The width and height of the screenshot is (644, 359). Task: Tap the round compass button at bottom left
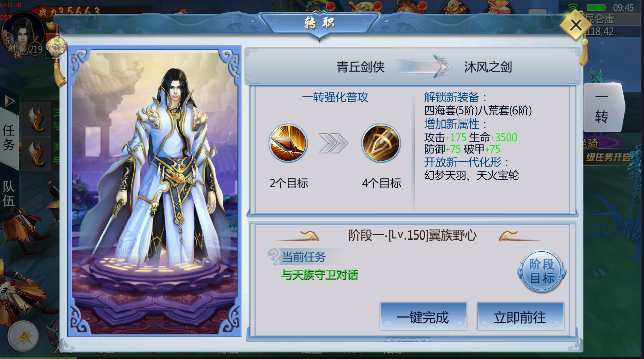pyautogui.click(x=23, y=336)
